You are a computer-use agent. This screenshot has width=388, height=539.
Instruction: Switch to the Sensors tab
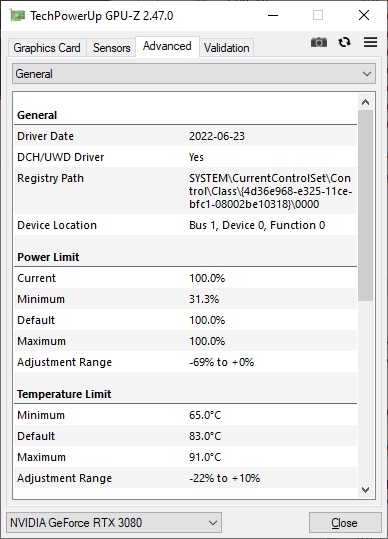pos(111,48)
